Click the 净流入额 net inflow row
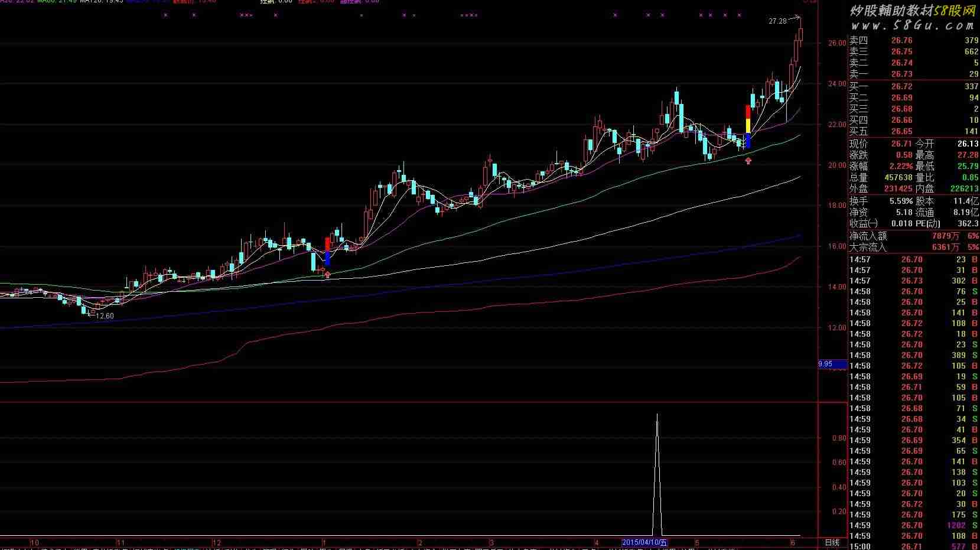The image size is (980, 550). [x=913, y=236]
